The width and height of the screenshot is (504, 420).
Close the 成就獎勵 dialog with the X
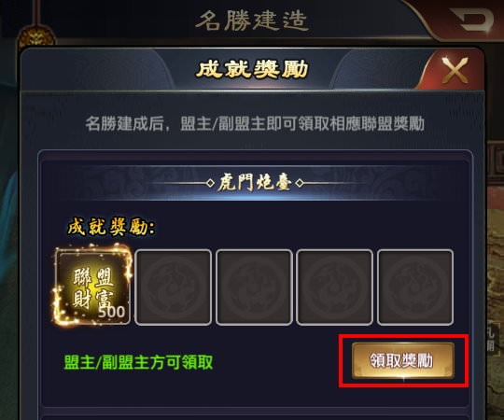tap(455, 70)
